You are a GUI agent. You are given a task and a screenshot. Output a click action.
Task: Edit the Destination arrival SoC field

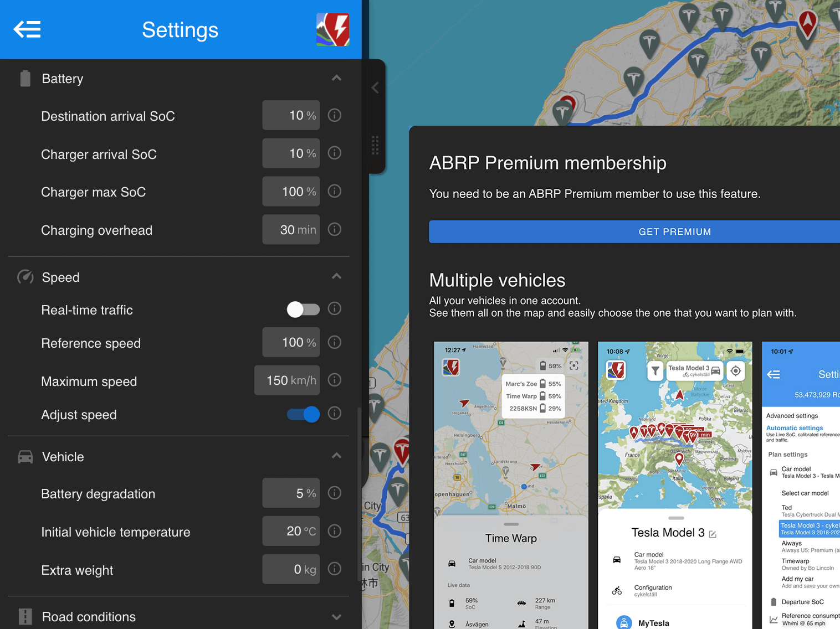tap(291, 115)
